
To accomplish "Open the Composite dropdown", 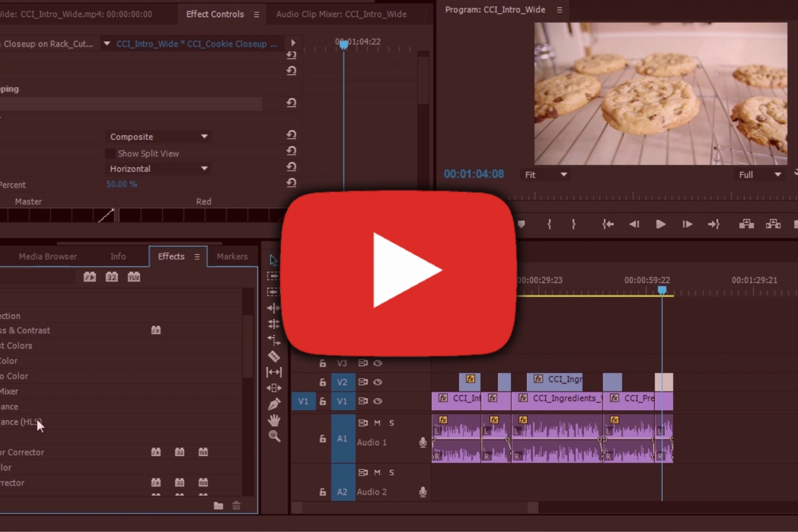I will click(x=158, y=137).
